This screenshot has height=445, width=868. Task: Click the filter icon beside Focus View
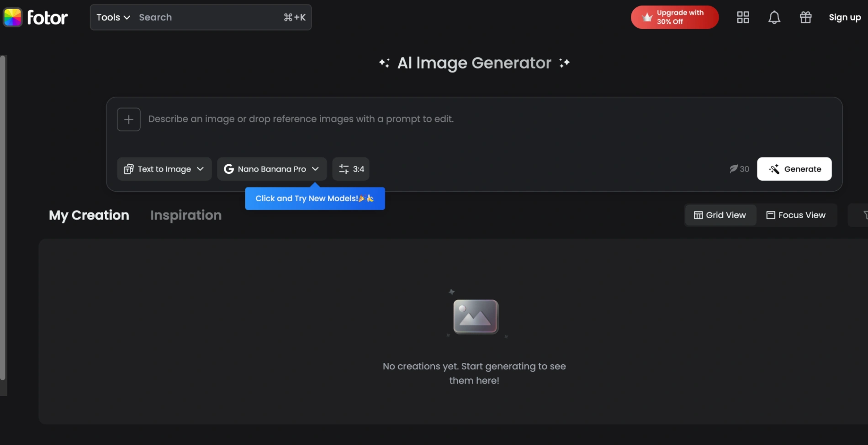click(x=863, y=215)
